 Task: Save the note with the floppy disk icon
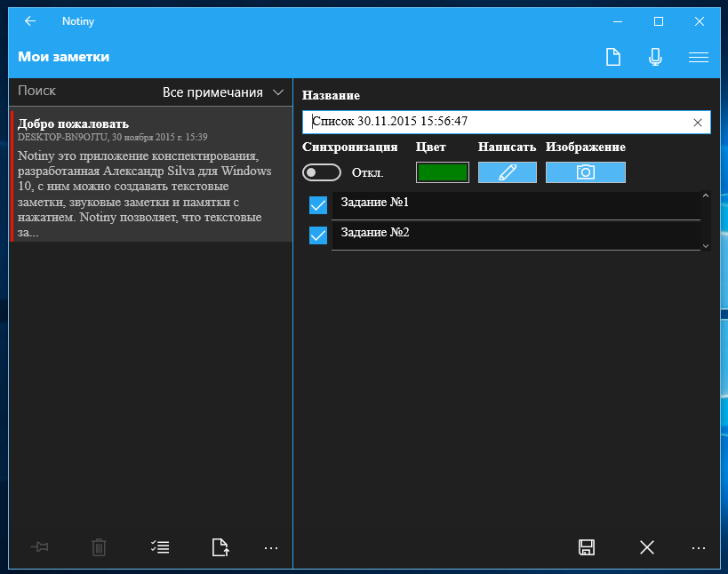587,547
